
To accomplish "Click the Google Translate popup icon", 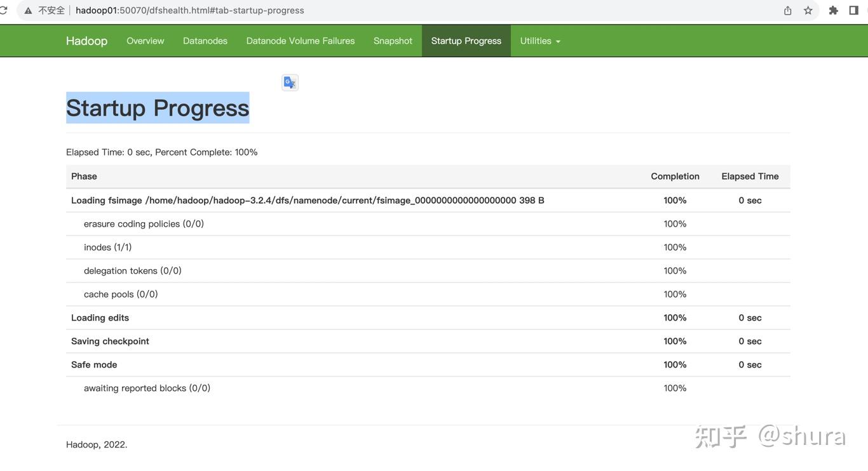I will click(290, 83).
